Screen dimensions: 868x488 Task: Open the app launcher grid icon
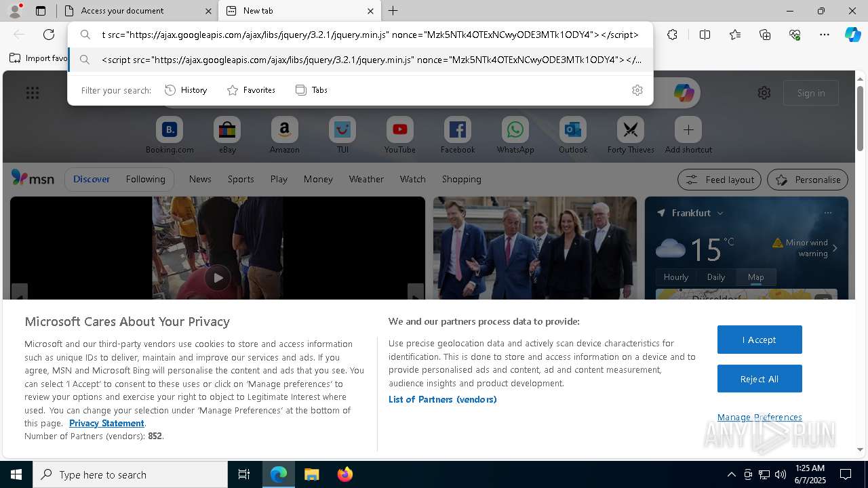(33, 93)
